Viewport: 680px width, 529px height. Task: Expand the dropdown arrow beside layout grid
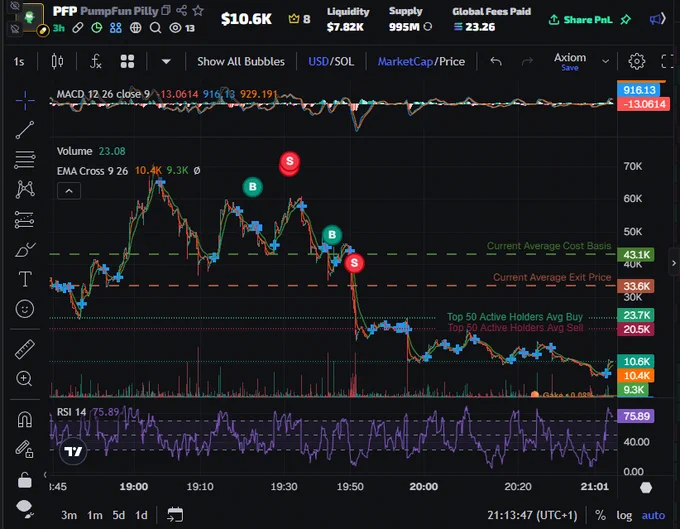pos(166,62)
